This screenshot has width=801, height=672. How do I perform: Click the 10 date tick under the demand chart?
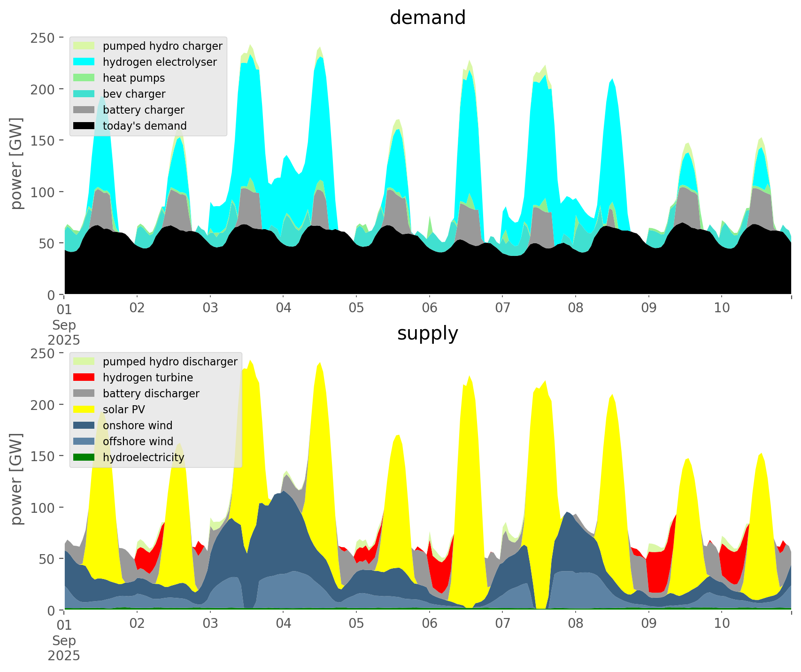pyautogui.click(x=722, y=308)
